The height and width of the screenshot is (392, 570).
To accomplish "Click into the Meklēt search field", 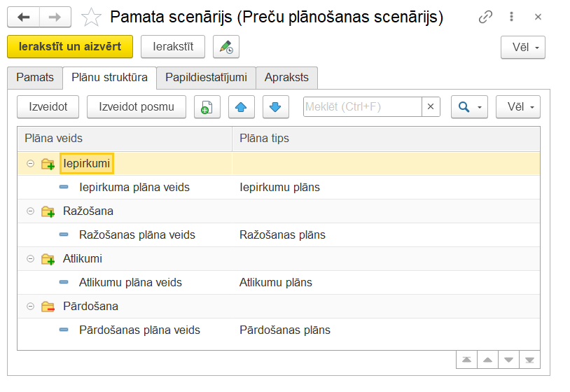I will (361, 107).
